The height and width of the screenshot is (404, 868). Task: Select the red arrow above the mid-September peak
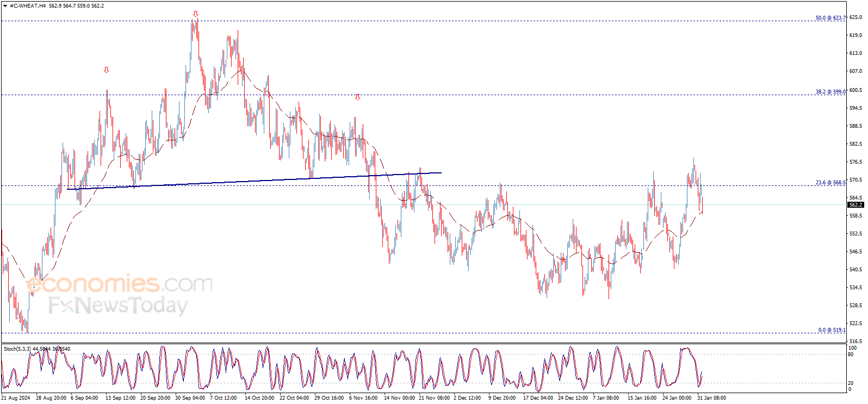pos(107,70)
